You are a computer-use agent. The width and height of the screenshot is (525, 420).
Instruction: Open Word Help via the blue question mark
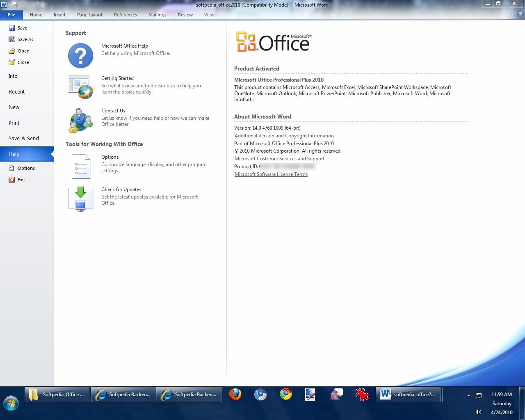tap(520, 15)
